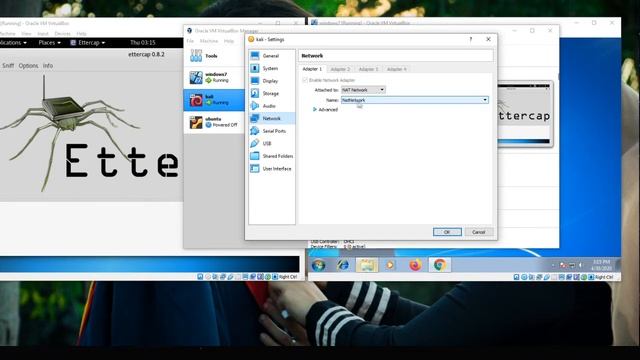Switch to Adapter 2 tab
This screenshot has height=360, width=640.
pos(340,69)
